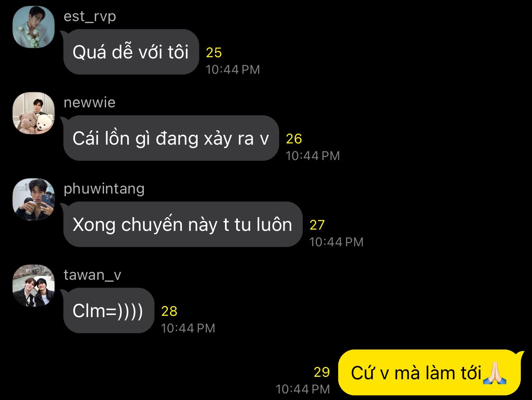Click the praying hands emoji
This screenshot has height=400, width=532.
click(x=495, y=373)
